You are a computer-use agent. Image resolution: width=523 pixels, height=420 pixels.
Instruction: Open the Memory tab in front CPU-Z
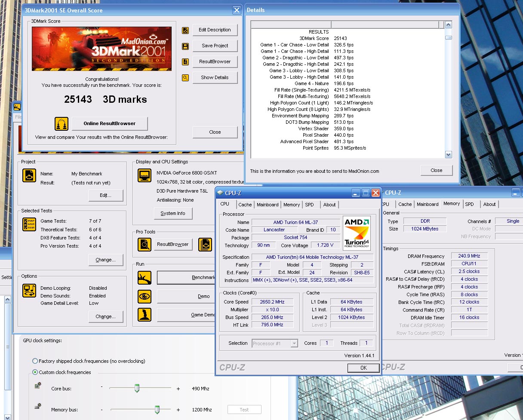(292, 205)
